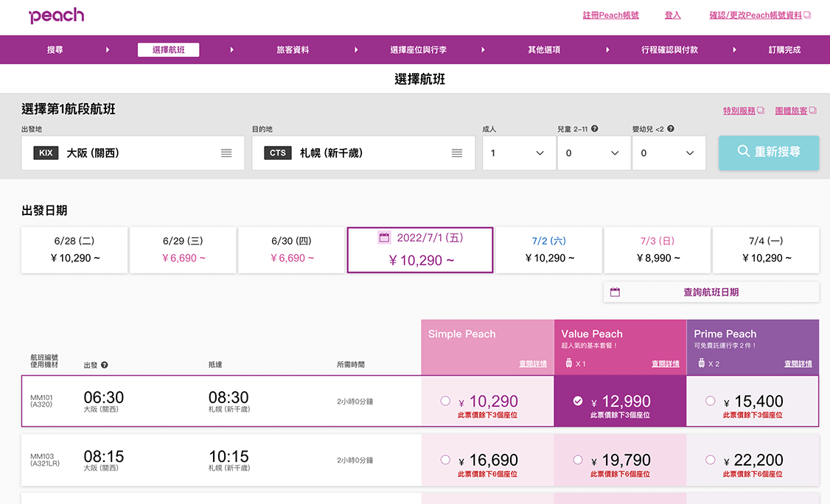Click the Peach logo
The image size is (830, 504).
57,15
